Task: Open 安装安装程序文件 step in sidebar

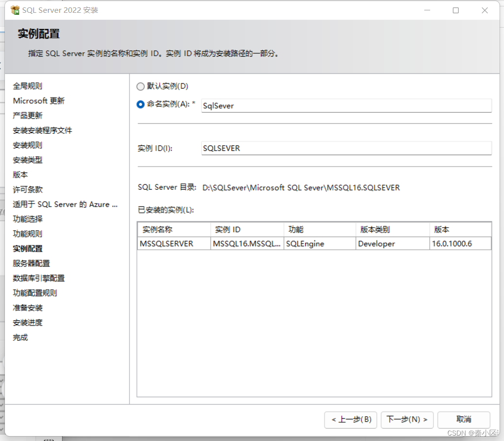Action: point(42,131)
